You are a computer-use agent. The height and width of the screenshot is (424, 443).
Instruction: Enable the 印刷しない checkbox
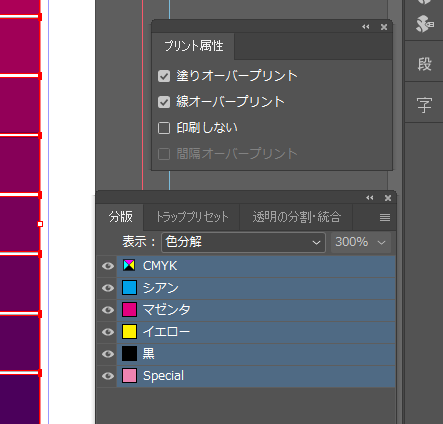[x=164, y=128]
